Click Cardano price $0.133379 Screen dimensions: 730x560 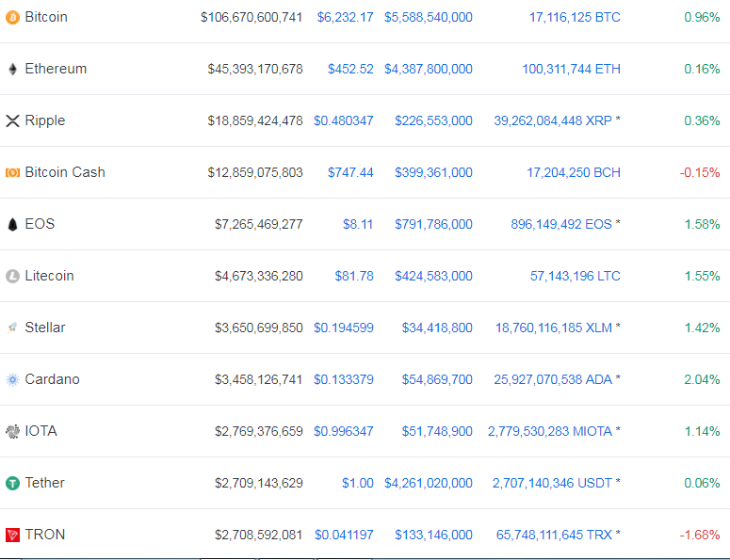coord(344,379)
